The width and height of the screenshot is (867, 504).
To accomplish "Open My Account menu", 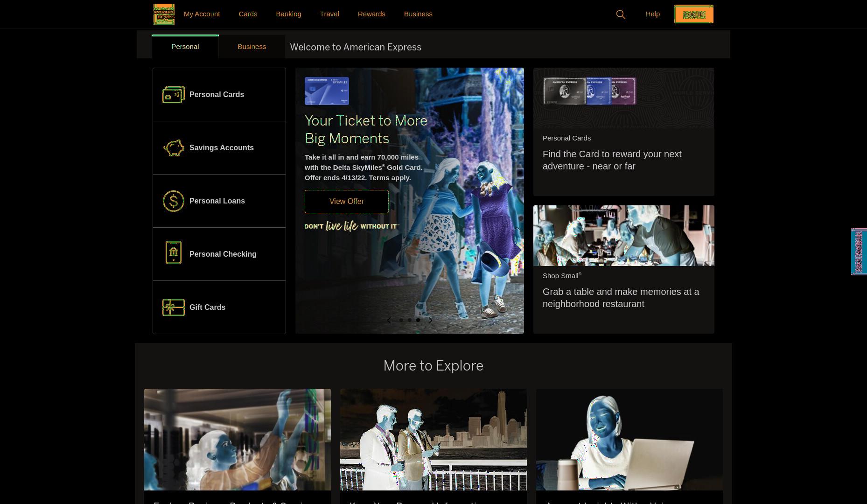I will (202, 14).
